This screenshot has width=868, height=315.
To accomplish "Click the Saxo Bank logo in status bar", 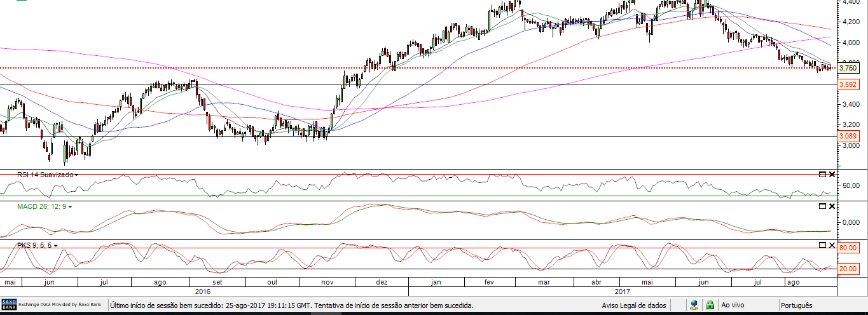I will click(x=9, y=305).
